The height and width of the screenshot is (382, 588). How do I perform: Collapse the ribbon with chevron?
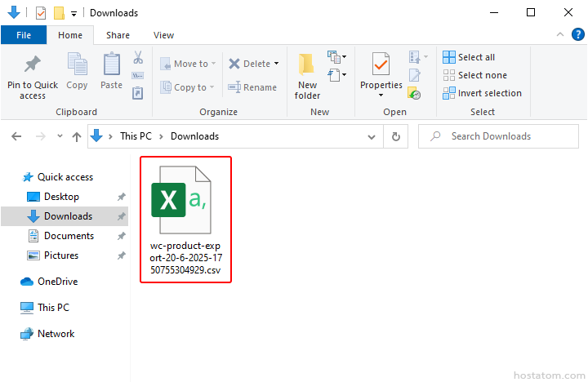point(560,34)
